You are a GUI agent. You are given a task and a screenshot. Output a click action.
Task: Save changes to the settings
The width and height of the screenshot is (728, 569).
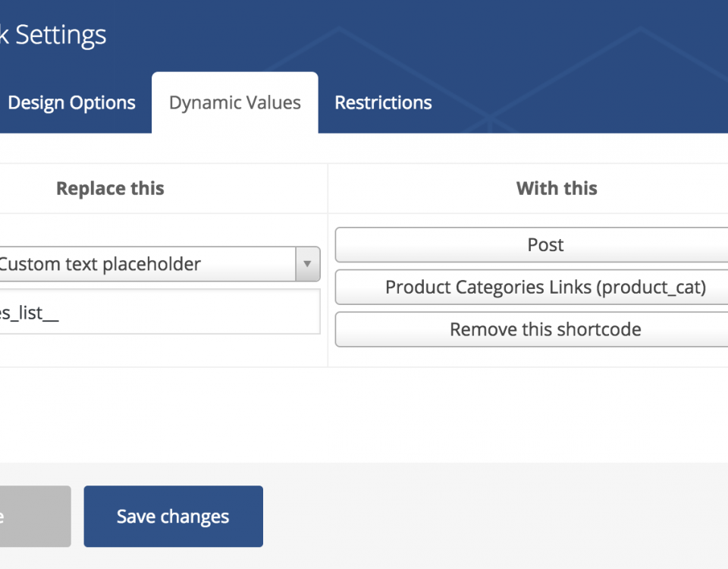[x=173, y=516]
